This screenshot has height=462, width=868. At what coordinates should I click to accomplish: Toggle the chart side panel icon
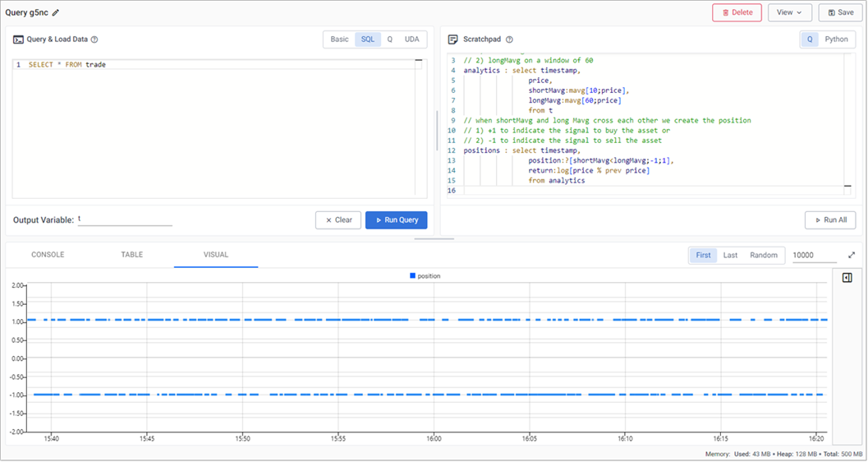pyautogui.click(x=847, y=278)
